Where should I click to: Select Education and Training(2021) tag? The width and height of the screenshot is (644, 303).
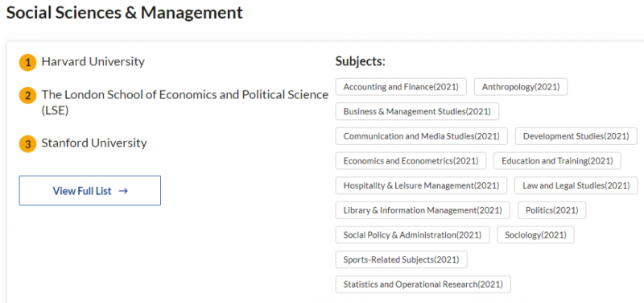557,160
